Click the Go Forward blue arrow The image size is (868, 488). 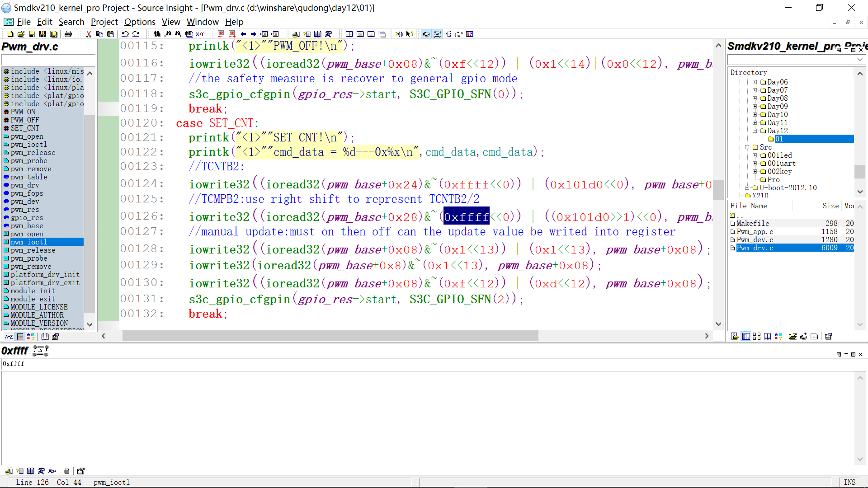[x=253, y=34]
